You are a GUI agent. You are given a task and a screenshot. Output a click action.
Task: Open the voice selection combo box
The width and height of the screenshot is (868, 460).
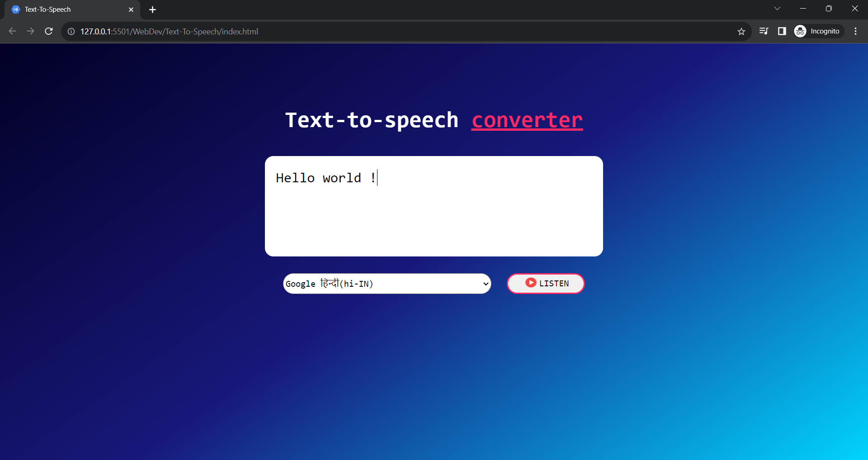[x=387, y=284]
